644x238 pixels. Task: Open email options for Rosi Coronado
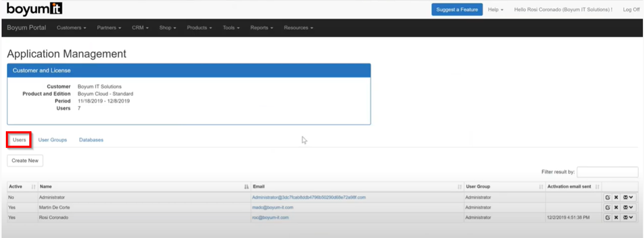pyautogui.click(x=628, y=218)
